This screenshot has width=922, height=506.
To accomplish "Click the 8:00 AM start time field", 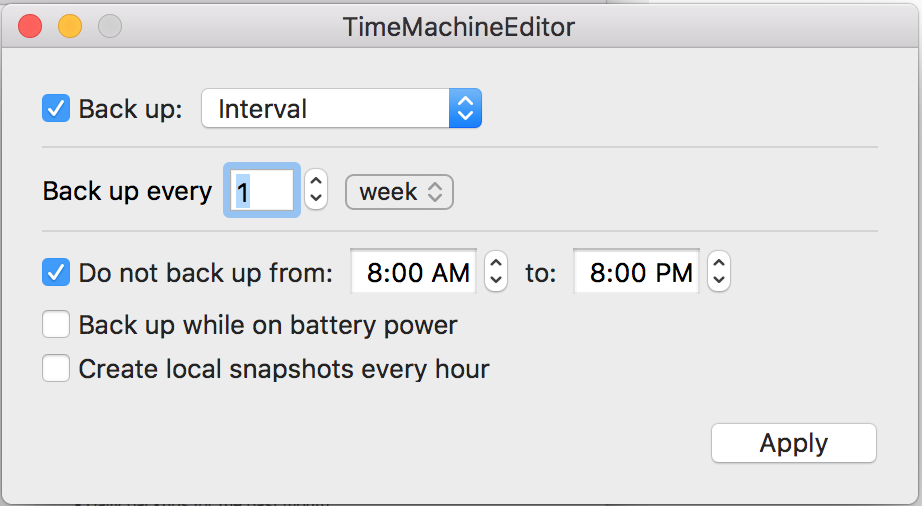I will pos(415,272).
